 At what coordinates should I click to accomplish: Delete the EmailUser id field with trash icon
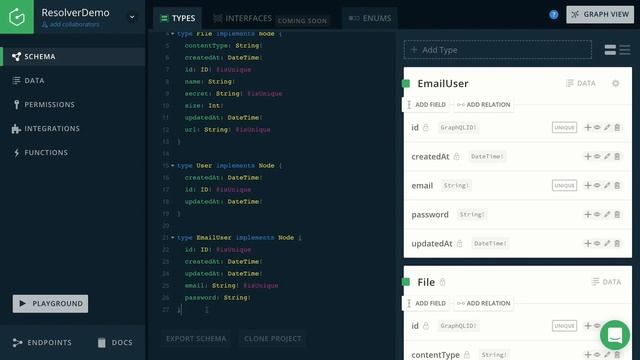(x=617, y=127)
